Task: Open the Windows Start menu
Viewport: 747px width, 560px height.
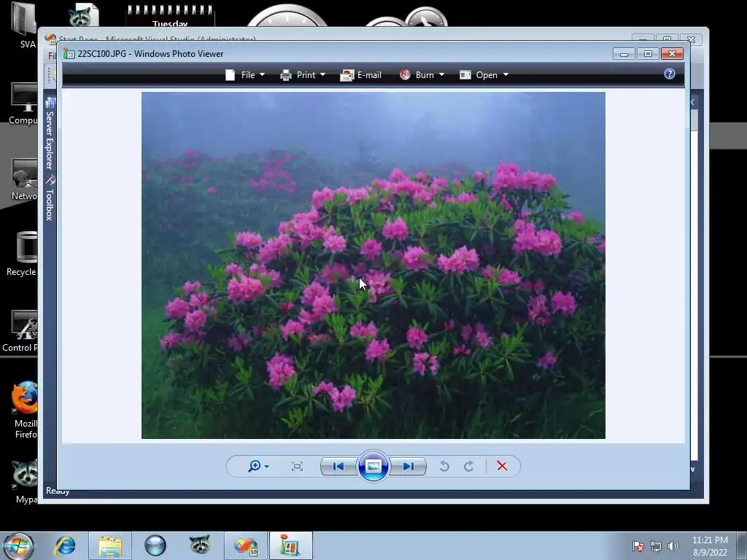Action: pos(18,545)
